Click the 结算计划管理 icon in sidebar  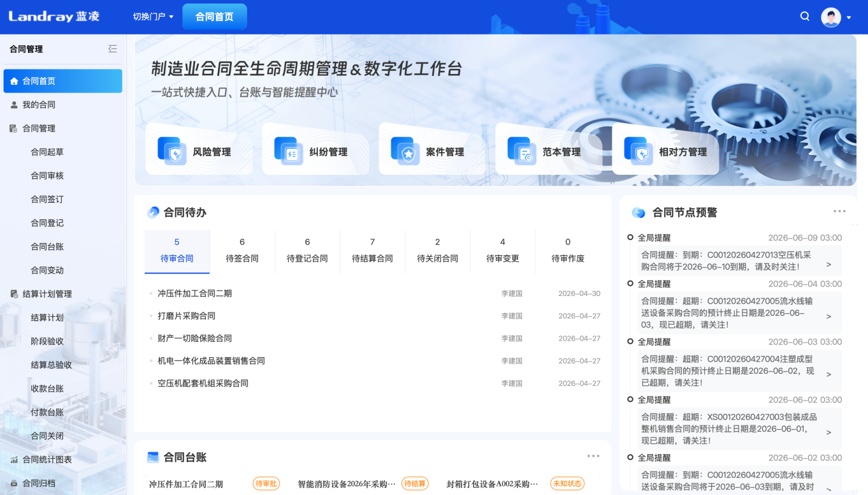pos(14,294)
